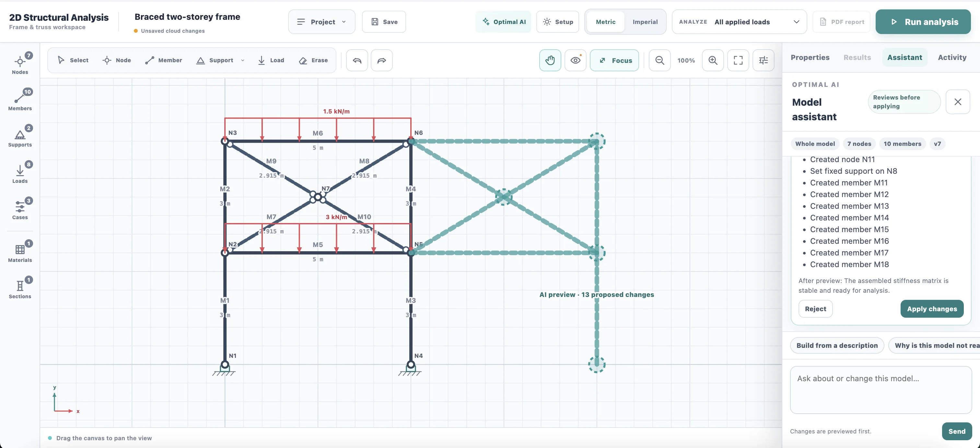Click the v7 version chip
980x448 pixels.
coord(937,144)
